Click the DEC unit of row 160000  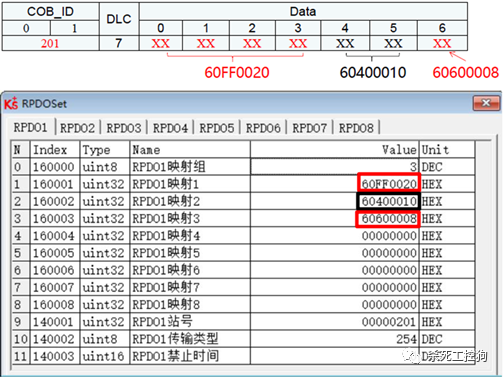tap(447, 167)
